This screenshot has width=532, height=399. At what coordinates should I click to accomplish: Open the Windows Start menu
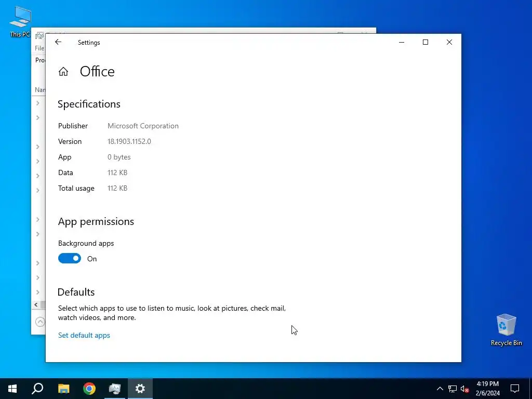(12, 389)
